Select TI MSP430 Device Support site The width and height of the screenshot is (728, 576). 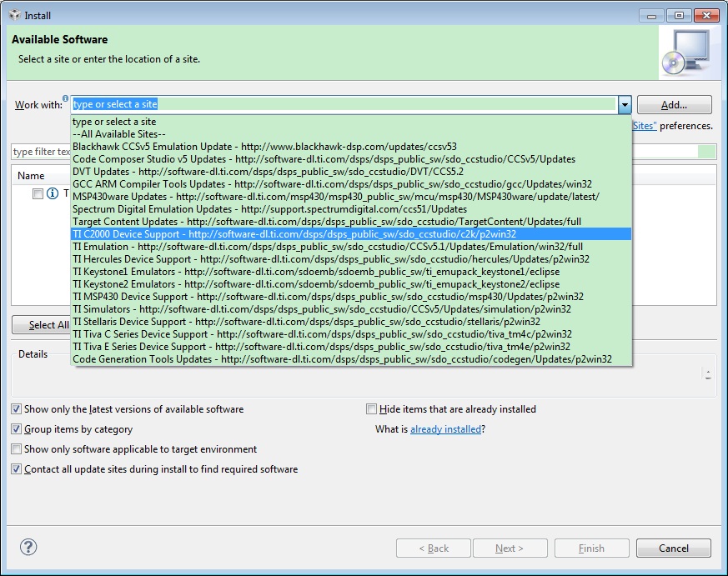tap(351, 297)
